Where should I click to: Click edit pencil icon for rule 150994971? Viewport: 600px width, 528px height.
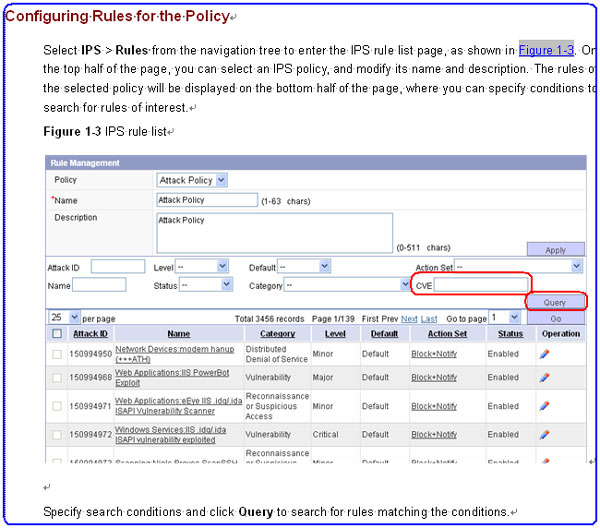(x=544, y=406)
